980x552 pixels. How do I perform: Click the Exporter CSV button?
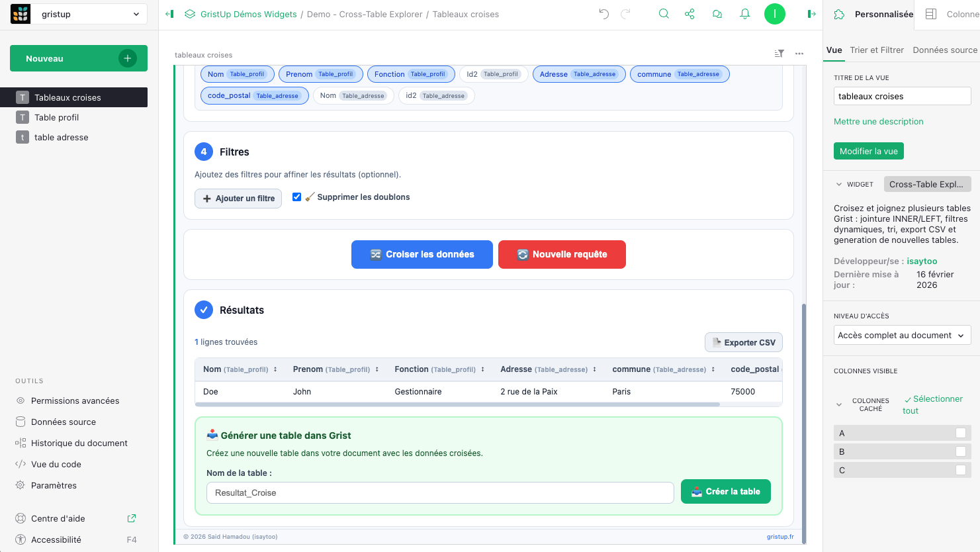click(x=744, y=342)
